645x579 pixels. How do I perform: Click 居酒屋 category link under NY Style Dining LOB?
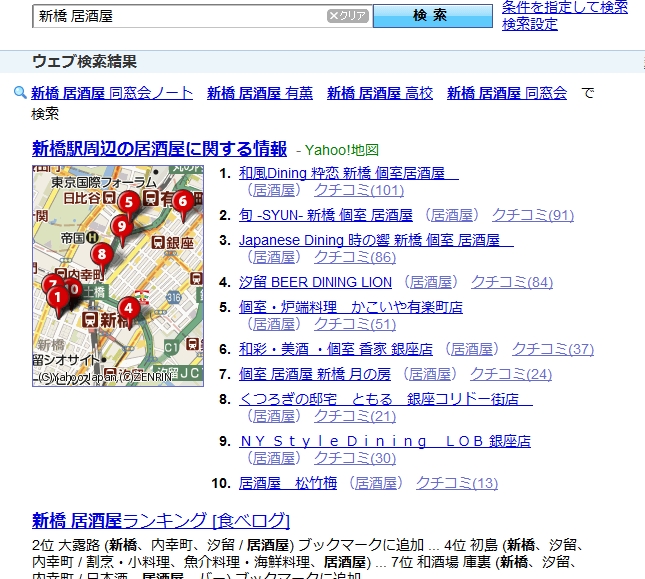pos(274,458)
